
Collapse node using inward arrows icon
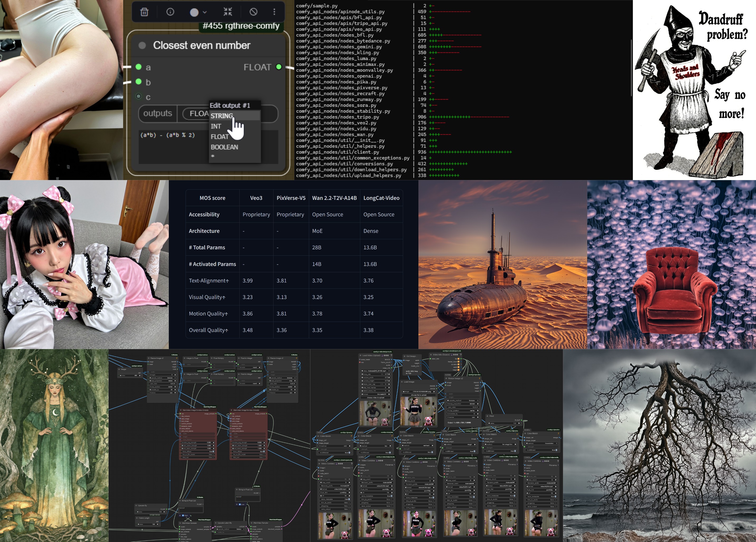(228, 12)
